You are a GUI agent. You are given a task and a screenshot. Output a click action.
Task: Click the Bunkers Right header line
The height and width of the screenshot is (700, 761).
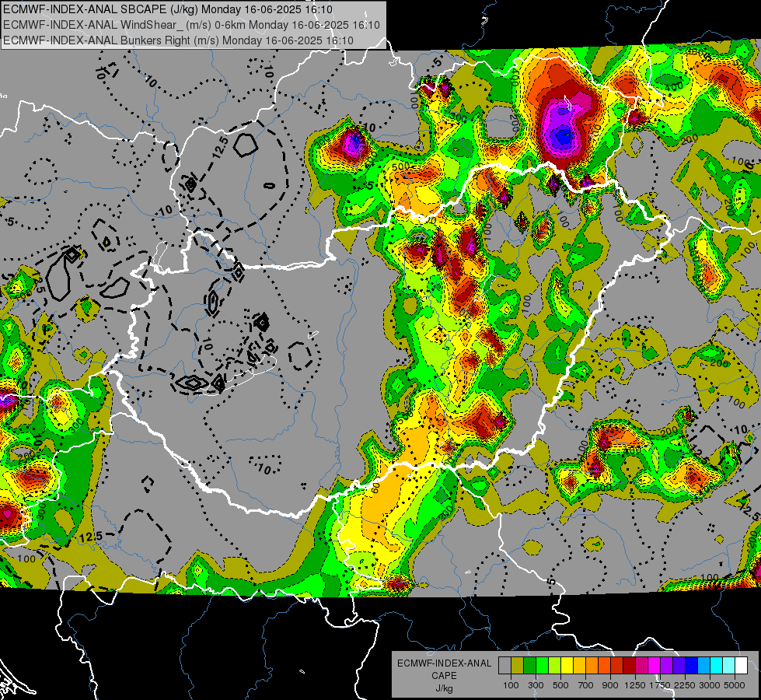pyautogui.click(x=178, y=40)
